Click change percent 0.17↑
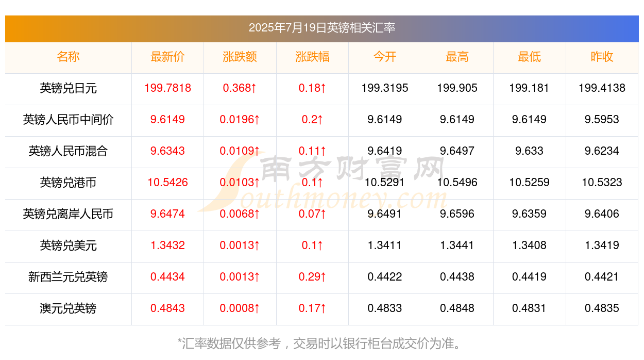 point(312,308)
